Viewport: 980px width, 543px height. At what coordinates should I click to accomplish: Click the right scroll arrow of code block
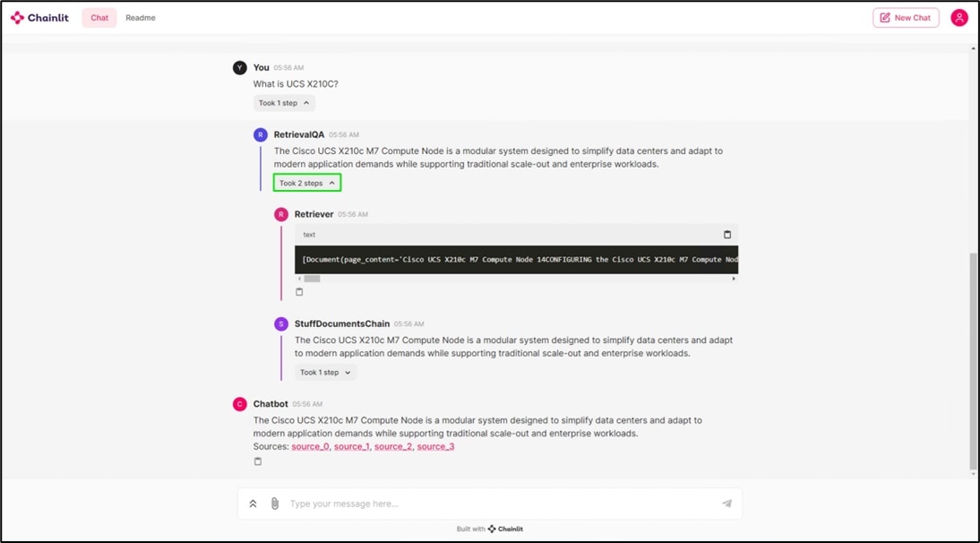(x=734, y=279)
